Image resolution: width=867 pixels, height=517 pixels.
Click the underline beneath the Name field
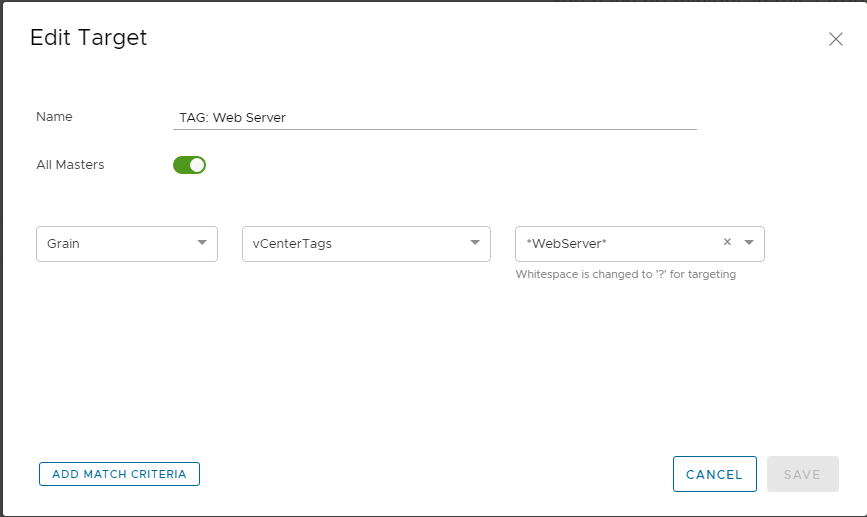click(x=434, y=129)
